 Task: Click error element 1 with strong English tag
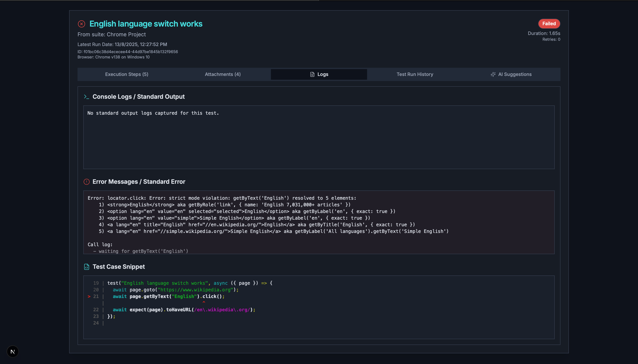point(225,205)
